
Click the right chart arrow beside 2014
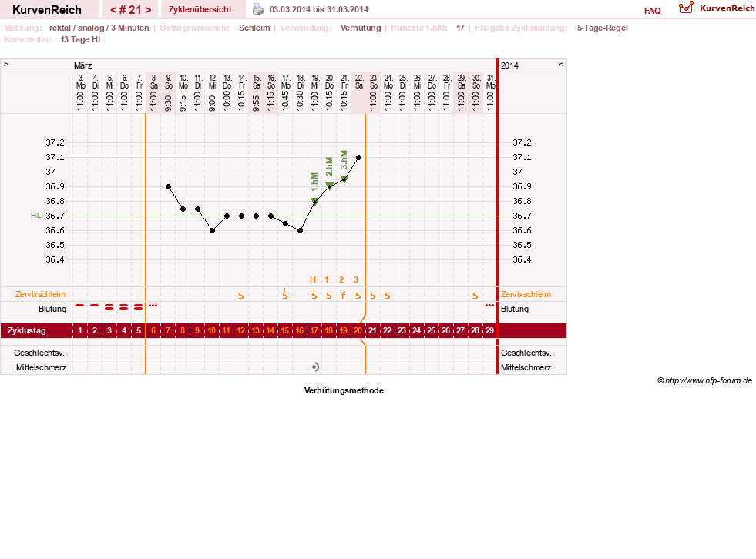point(561,65)
